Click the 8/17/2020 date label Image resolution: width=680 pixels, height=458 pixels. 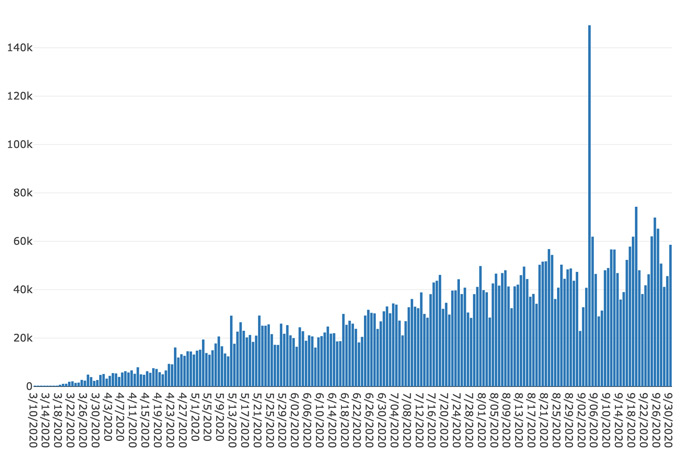[x=532, y=419]
